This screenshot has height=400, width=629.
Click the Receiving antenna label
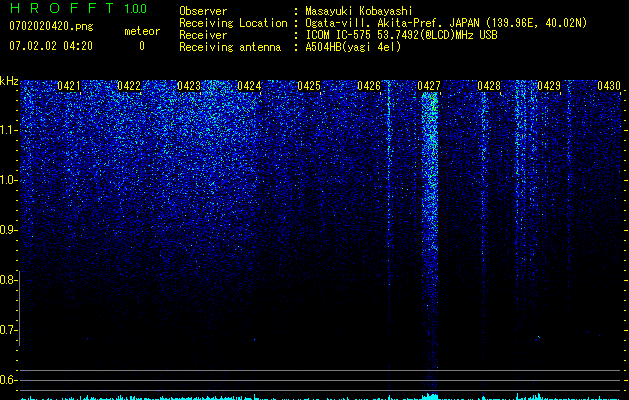tap(230, 47)
